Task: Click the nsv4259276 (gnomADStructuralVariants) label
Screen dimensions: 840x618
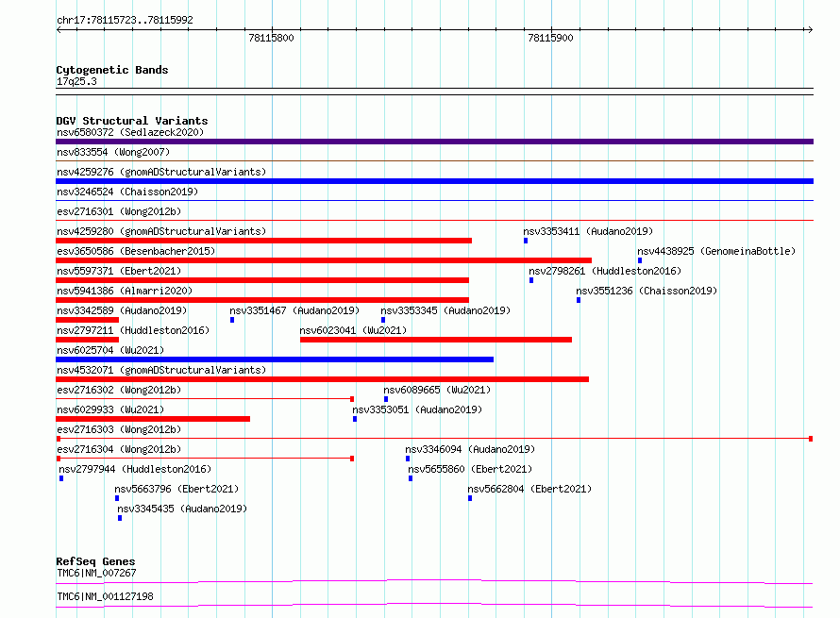Action: click(x=161, y=172)
